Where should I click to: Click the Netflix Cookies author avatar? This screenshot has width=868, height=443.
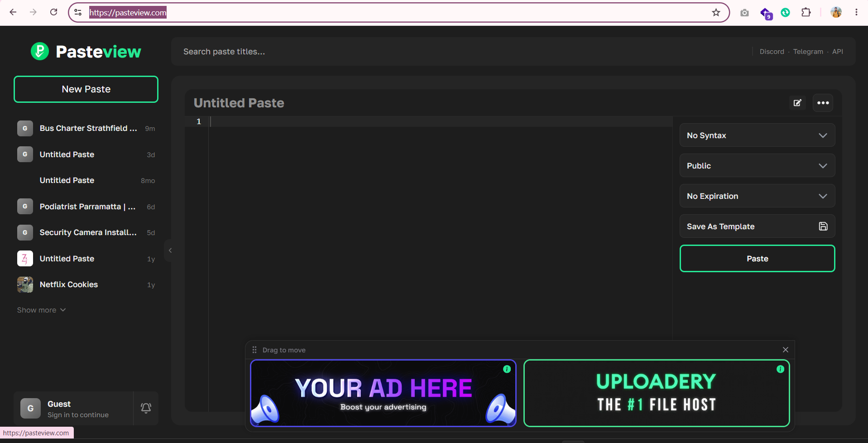[x=25, y=284]
